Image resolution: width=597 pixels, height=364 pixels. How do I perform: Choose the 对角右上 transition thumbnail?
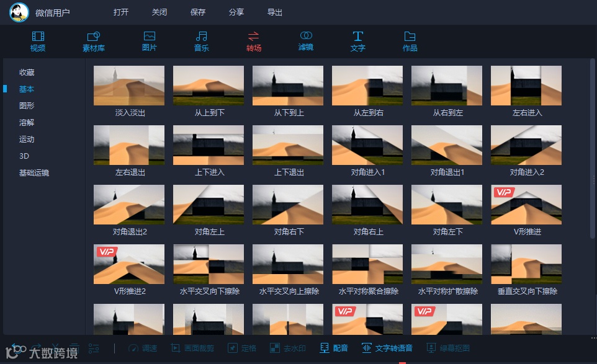point(367,205)
